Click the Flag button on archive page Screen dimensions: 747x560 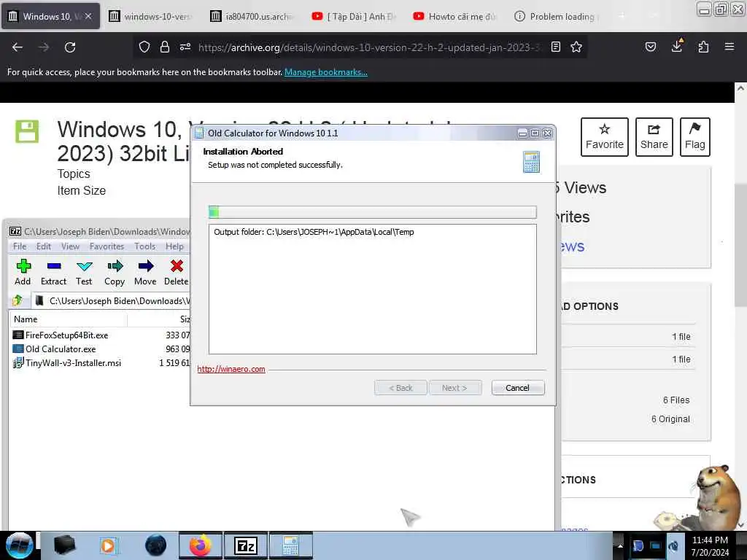click(x=694, y=137)
